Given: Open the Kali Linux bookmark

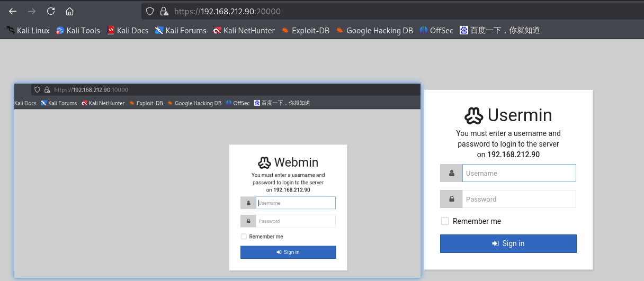Looking at the screenshot, I should point(28,30).
